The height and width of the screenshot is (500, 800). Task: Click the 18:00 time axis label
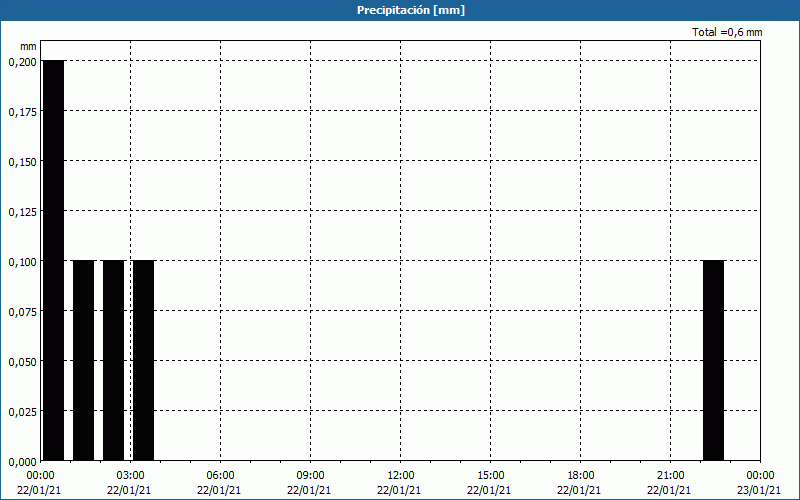click(580, 476)
